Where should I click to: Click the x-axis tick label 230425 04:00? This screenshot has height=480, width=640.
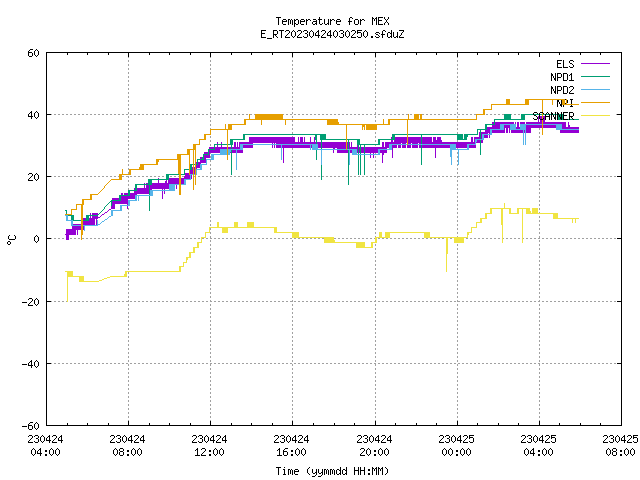click(x=538, y=445)
